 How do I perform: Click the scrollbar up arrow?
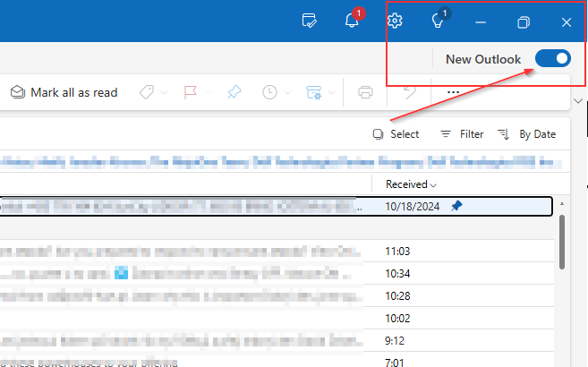(x=562, y=204)
